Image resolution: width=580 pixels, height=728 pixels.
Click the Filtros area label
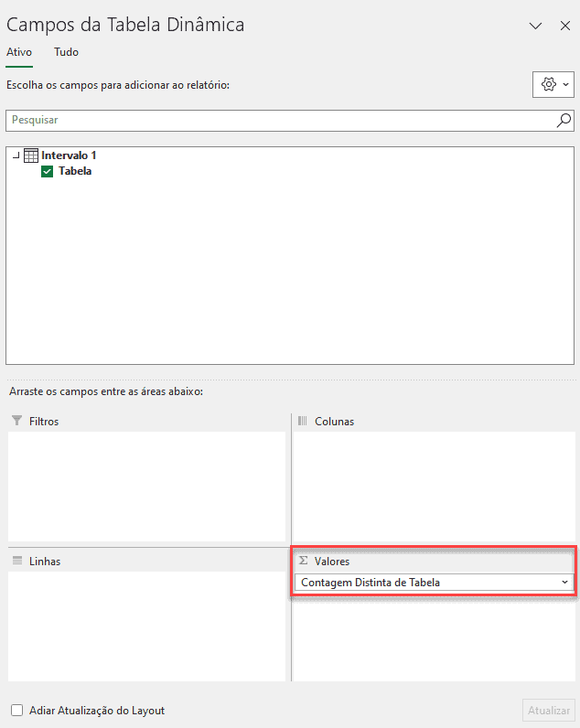(44, 421)
